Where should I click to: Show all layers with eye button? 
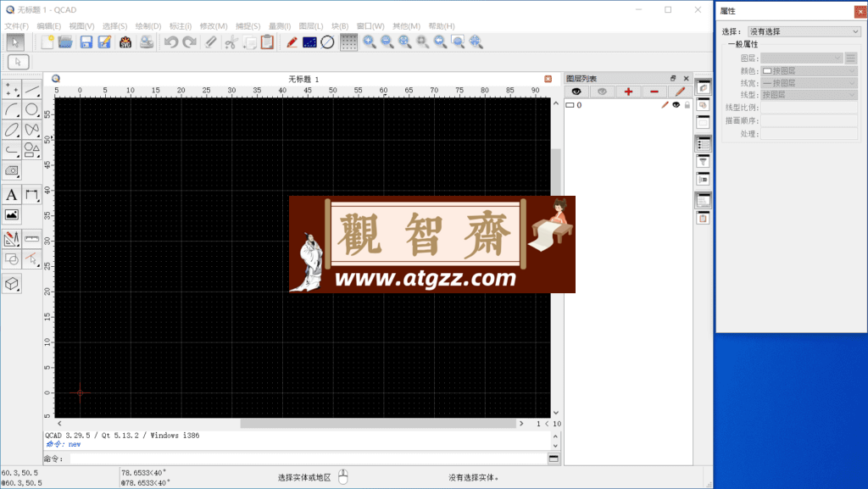click(x=576, y=92)
